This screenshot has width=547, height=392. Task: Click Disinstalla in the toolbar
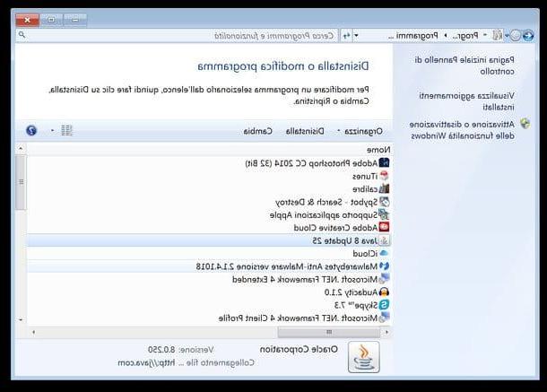click(305, 131)
